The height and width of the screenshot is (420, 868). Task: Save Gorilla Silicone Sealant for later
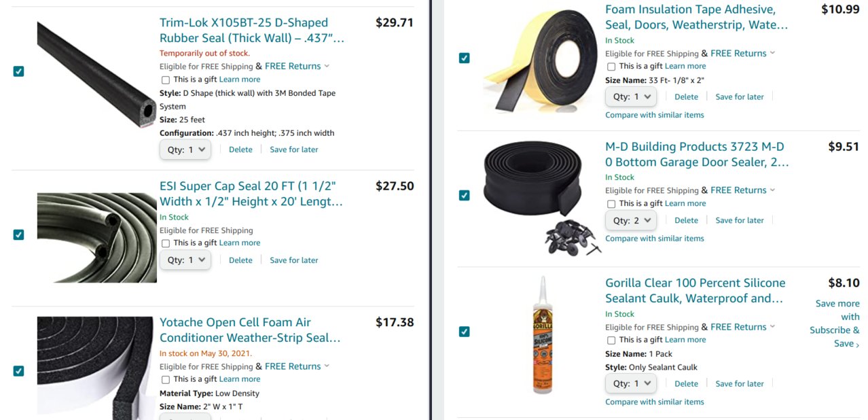(x=740, y=383)
